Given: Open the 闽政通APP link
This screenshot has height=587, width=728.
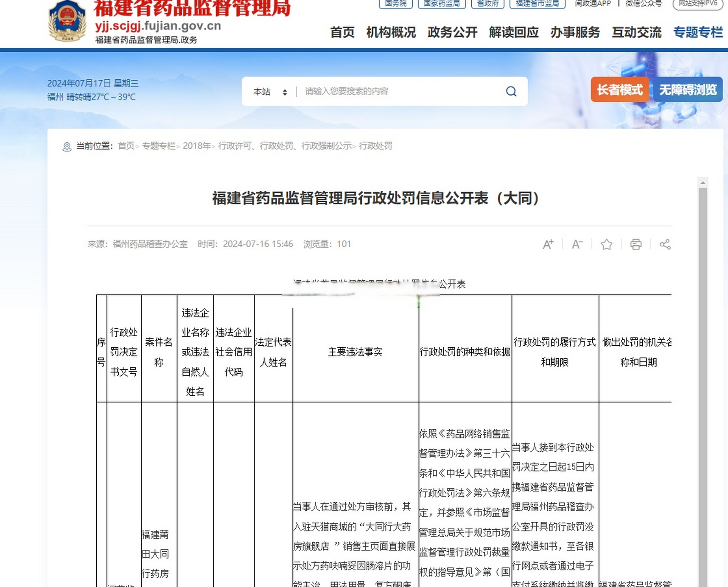Looking at the screenshot, I should 593,4.
